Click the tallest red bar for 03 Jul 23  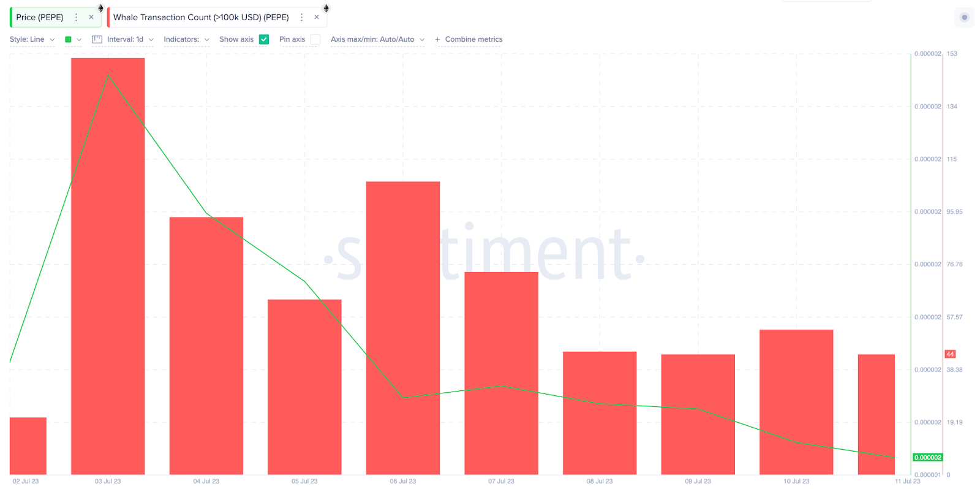point(108,266)
